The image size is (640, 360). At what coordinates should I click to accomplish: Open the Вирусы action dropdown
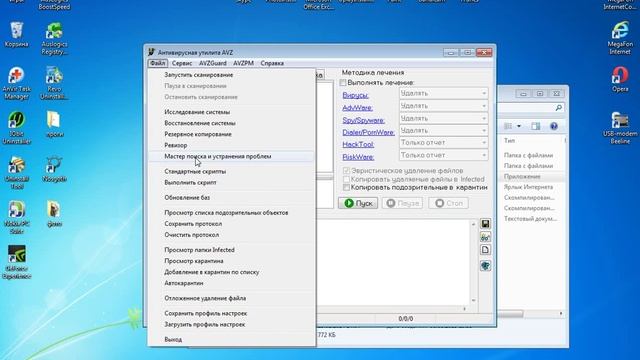pyautogui.click(x=443, y=93)
